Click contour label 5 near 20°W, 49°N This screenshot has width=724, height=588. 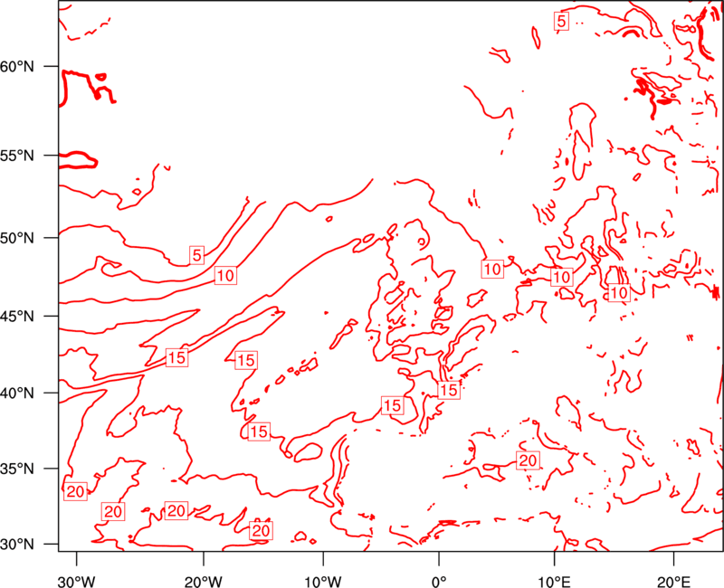pyautogui.click(x=197, y=255)
